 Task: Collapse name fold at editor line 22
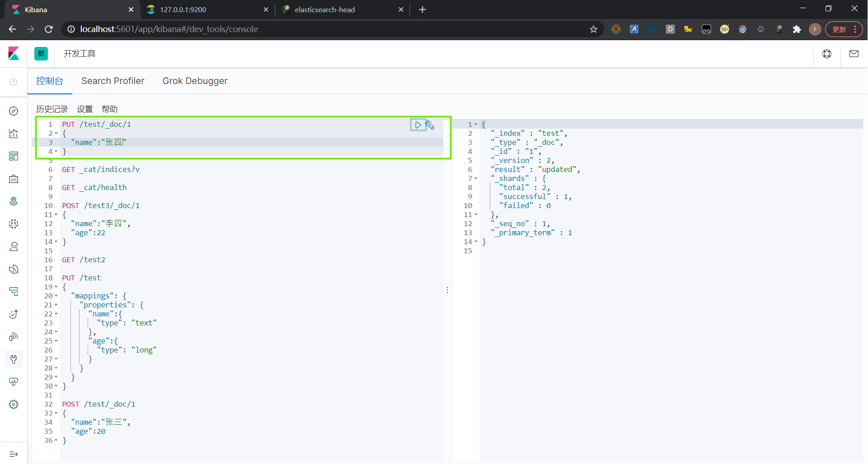pyautogui.click(x=56, y=314)
